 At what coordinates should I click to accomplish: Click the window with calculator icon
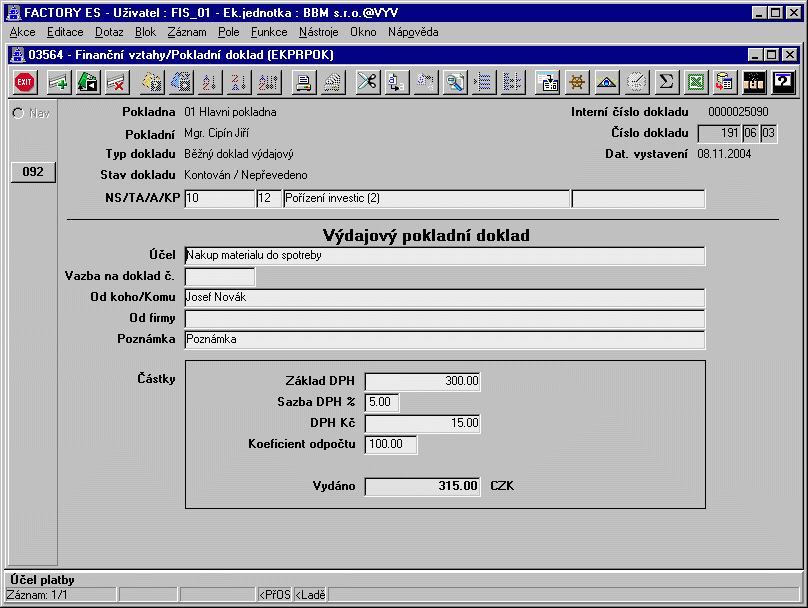pos(548,82)
